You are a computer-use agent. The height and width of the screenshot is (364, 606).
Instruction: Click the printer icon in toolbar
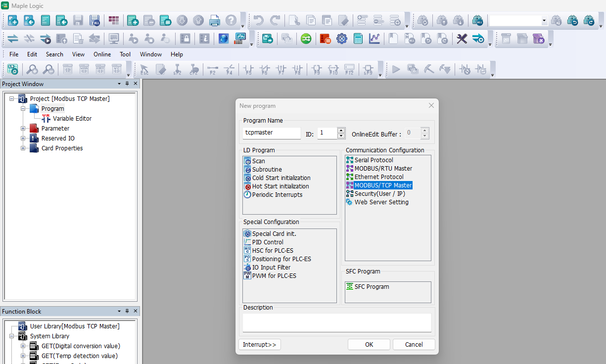214,20
